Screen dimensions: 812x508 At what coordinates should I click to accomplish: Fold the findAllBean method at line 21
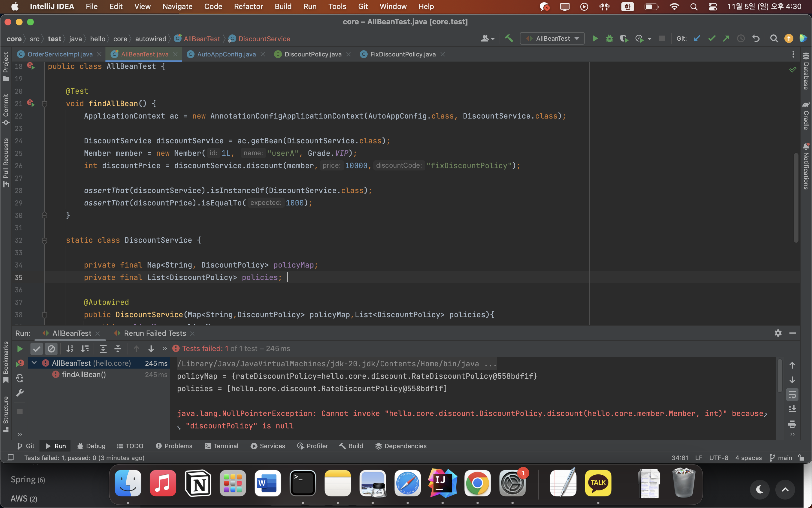pyautogui.click(x=44, y=104)
